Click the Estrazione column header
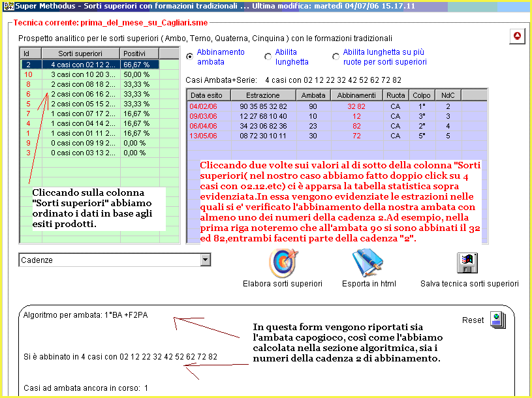 263,95
